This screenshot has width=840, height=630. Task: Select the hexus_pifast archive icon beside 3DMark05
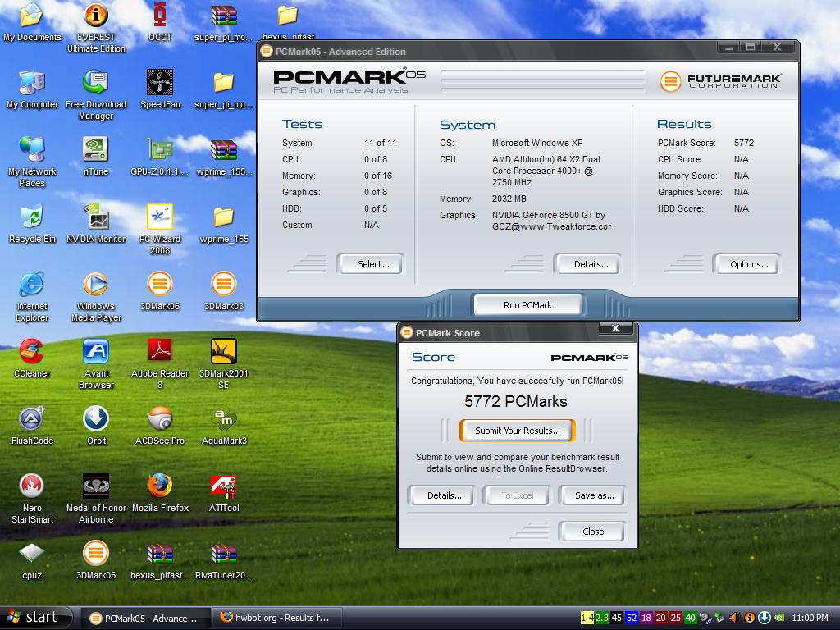coord(160,559)
